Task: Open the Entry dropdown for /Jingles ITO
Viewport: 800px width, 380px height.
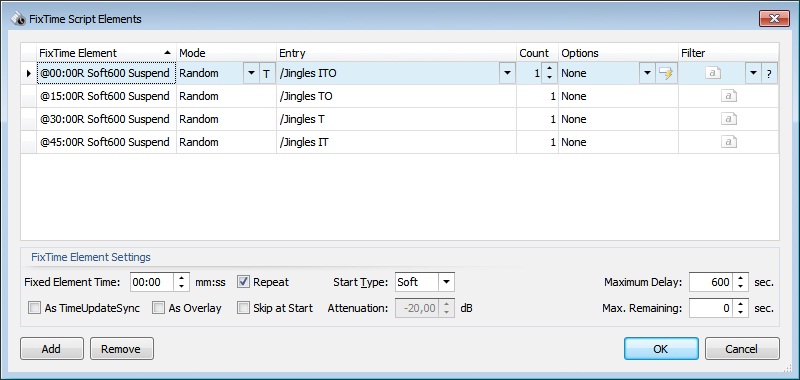Action: pos(507,73)
